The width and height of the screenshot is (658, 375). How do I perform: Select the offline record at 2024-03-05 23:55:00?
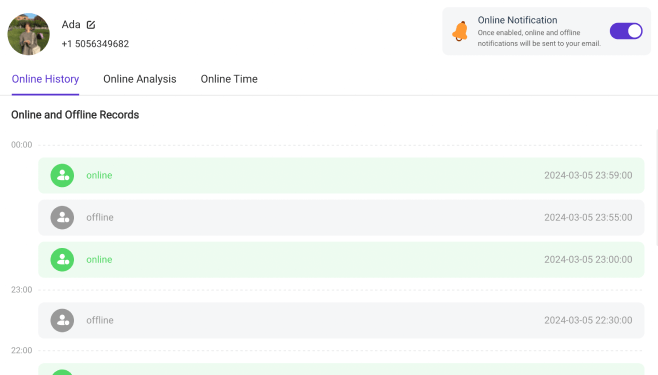[x=341, y=217]
